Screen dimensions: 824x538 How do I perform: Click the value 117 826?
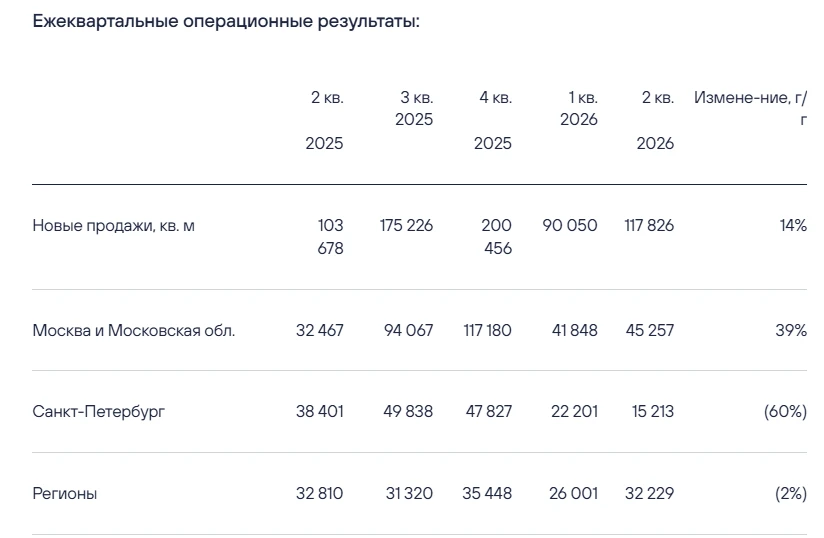point(649,225)
